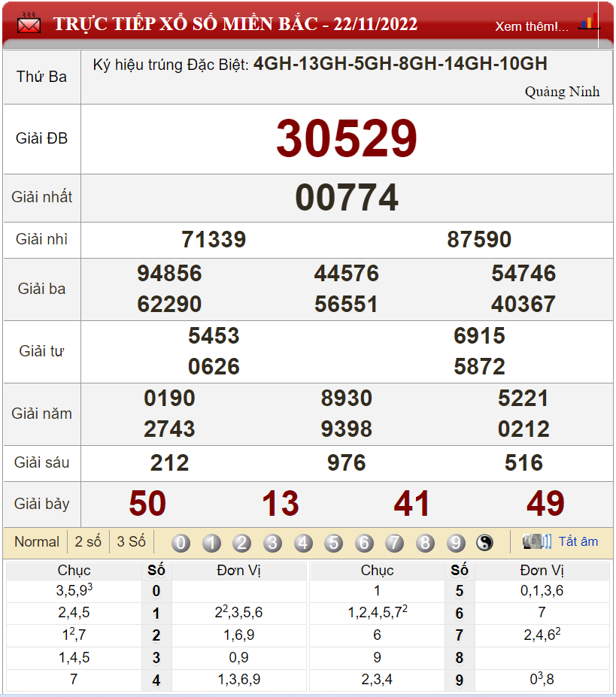Screen dimensions: 616x697
Task: Click fourth prize number 0626
Action: (x=214, y=367)
